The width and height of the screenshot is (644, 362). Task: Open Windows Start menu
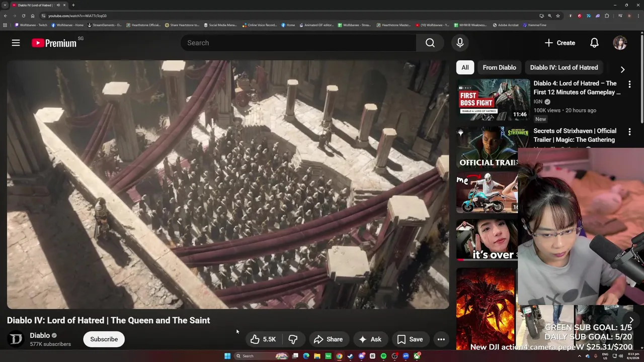pos(227,356)
